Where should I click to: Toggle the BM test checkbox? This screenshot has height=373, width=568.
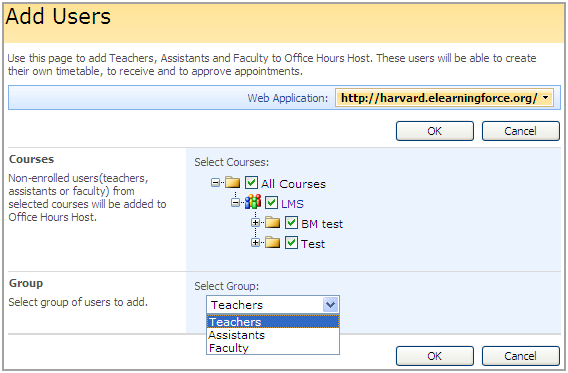click(x=291, y=222)
